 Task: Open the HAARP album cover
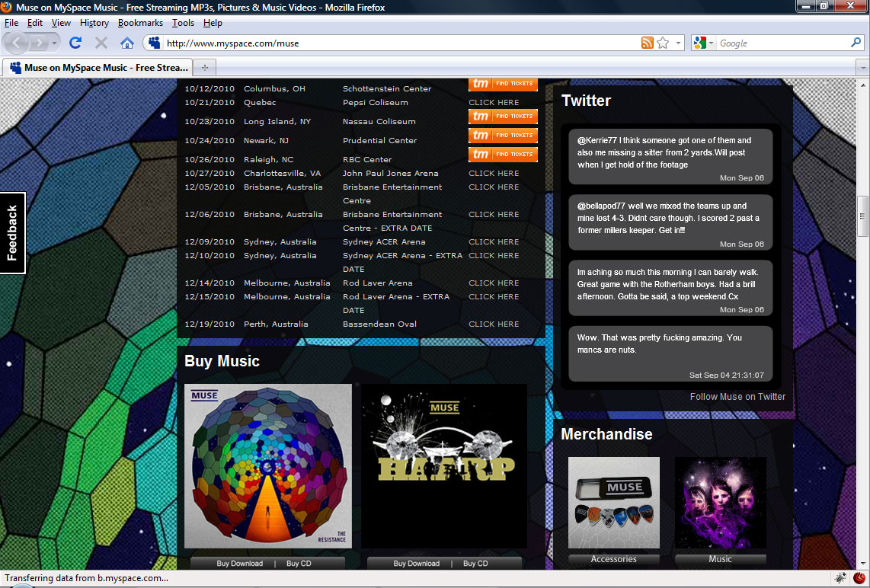click(444, 466)
